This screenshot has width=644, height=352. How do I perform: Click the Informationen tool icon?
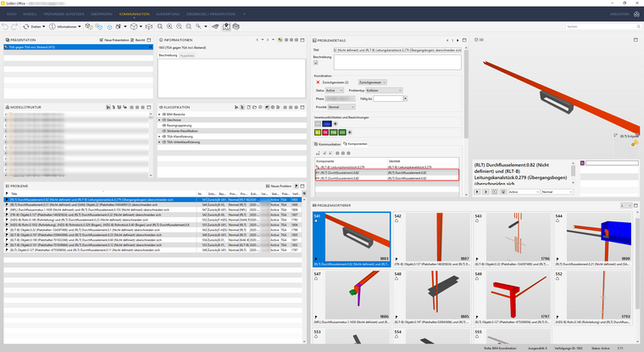click(53, 27)
